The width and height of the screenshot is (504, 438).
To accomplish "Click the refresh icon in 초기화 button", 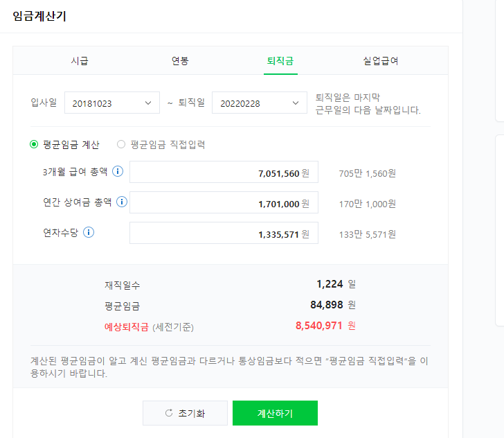I will pyautogui.click(x=169, y=413).
